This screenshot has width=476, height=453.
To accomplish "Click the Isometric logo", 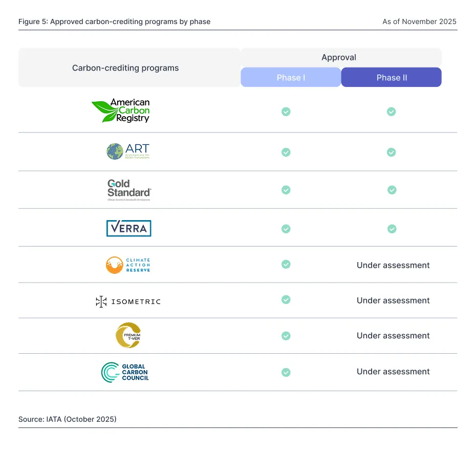I will (128, 301).
